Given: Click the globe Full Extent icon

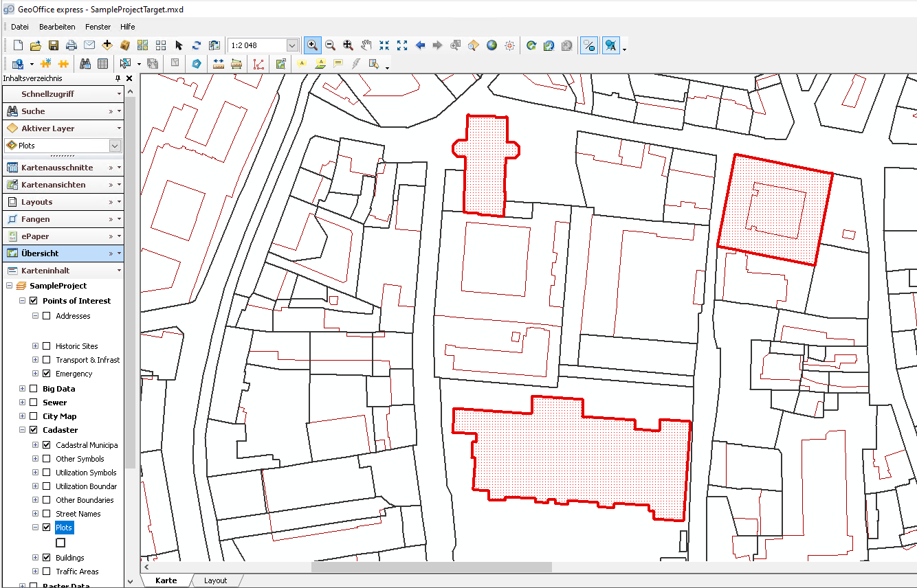Looking at the screenshot, I should [491, 45].
